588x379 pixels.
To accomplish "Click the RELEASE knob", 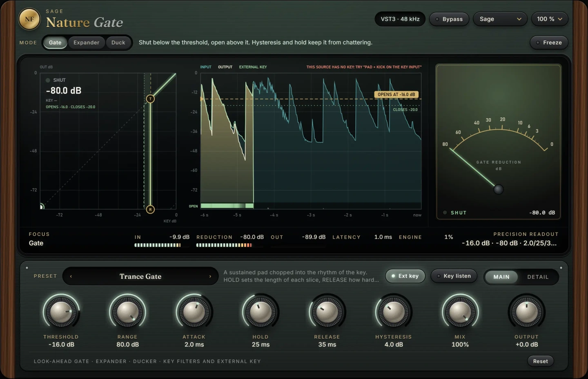I will [x=327, y=312].
